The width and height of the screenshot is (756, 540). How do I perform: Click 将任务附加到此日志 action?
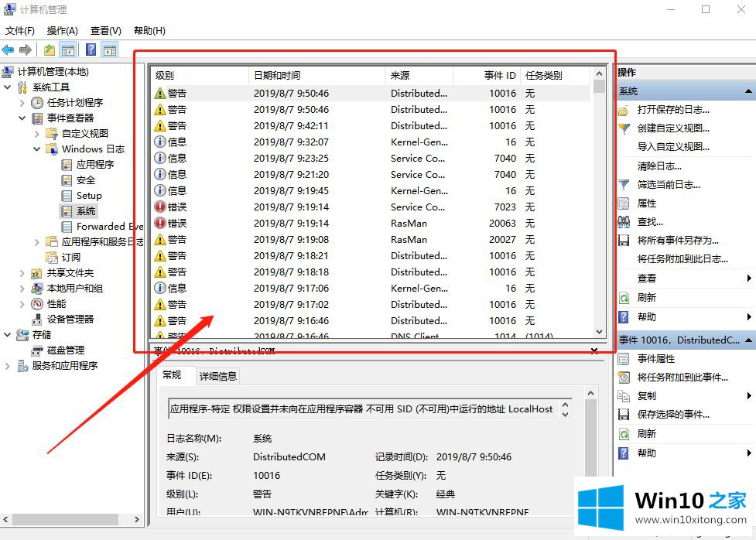(x=682, y=259)
